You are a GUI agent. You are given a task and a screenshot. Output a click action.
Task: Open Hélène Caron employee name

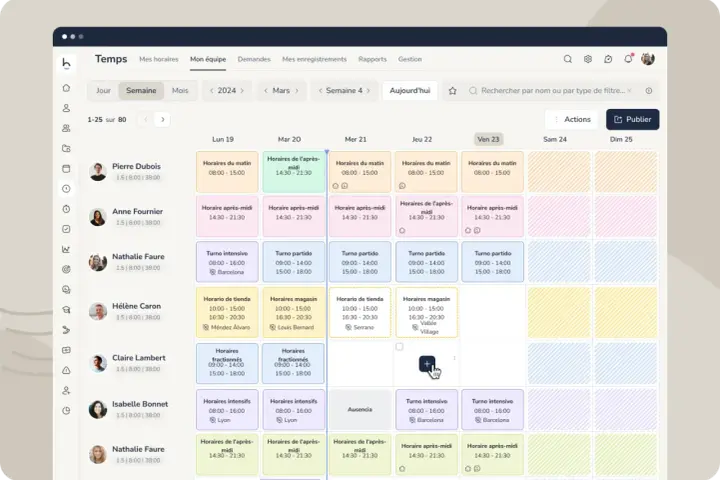(136, 306)
